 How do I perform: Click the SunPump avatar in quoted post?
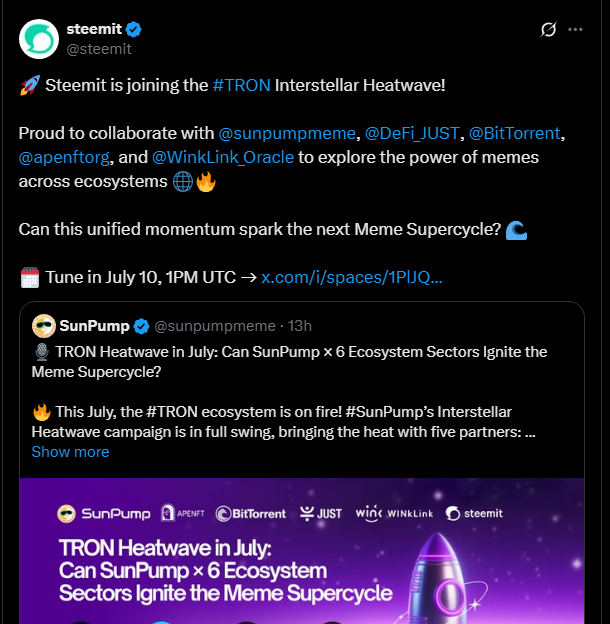43,326
